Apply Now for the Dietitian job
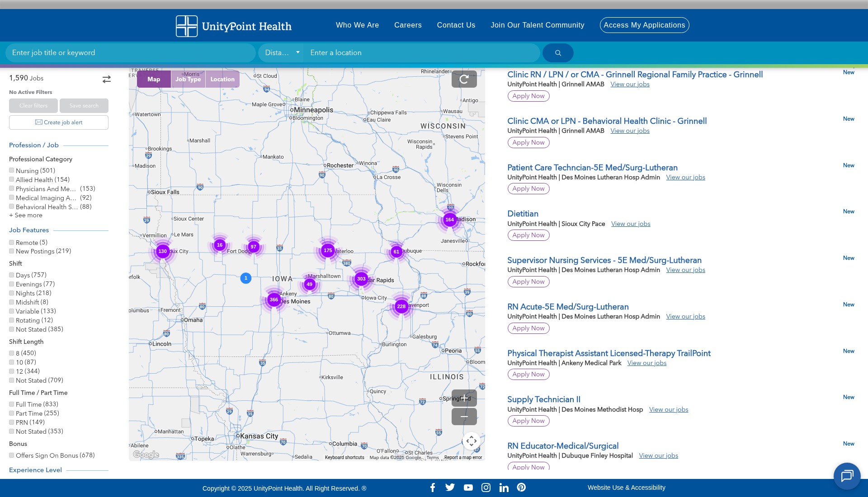The width and height of the screenshot is (868, 497). pos(528,235)
